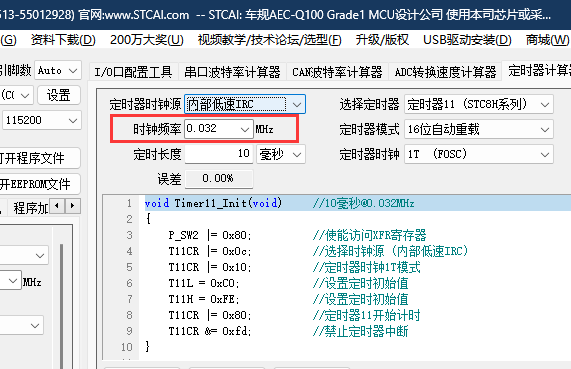Switch to 串口波特率计算器 tab
Screen dimensions: 571x369
[232, 72]
